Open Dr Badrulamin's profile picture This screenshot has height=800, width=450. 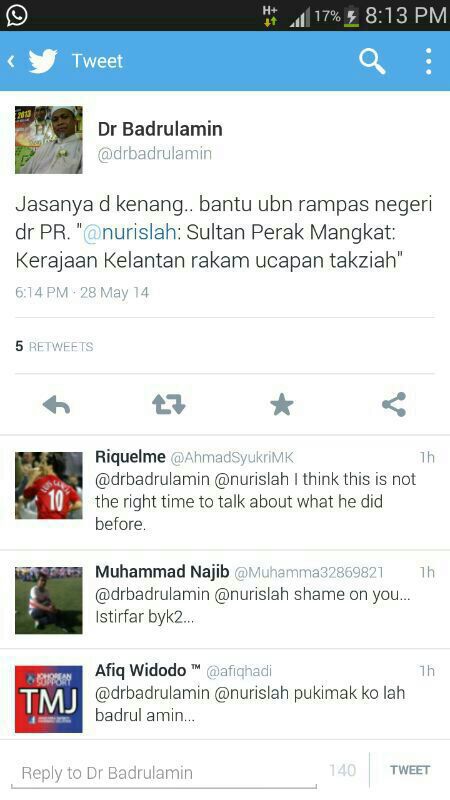(48, 140)
